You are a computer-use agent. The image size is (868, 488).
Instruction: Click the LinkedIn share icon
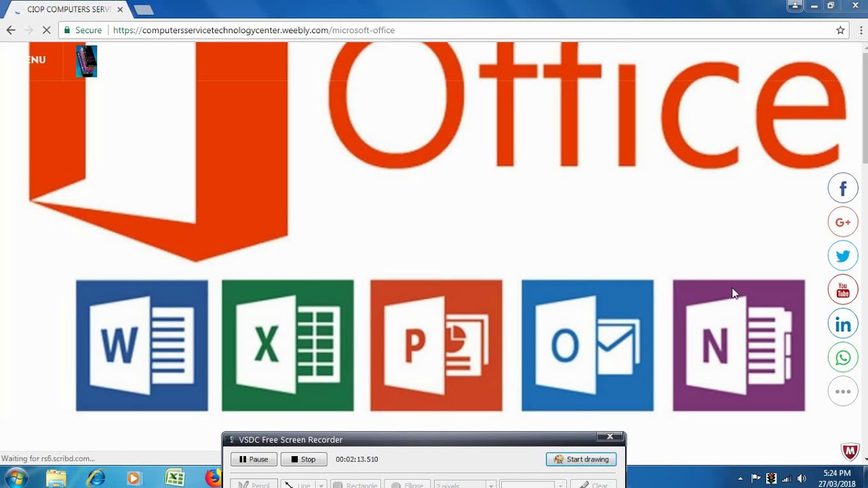click(843, 324)
